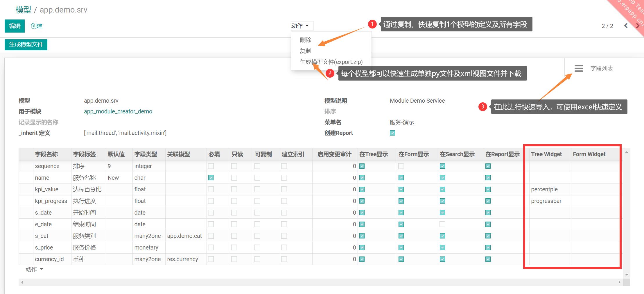
Task: Go to previous record arrow
Action: click(x=626, y=26)
